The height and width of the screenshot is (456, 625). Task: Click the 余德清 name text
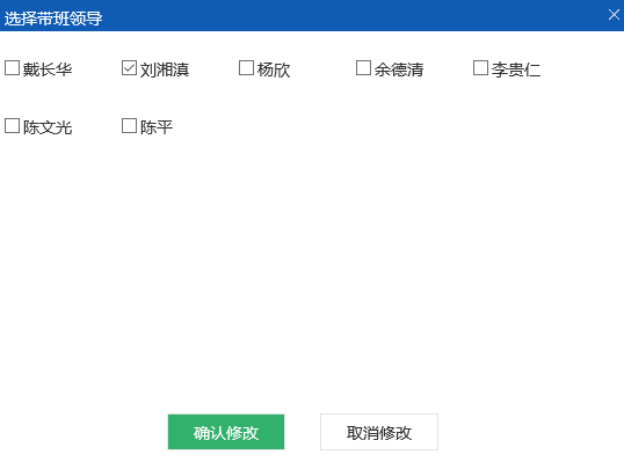(x=398, y=70)
